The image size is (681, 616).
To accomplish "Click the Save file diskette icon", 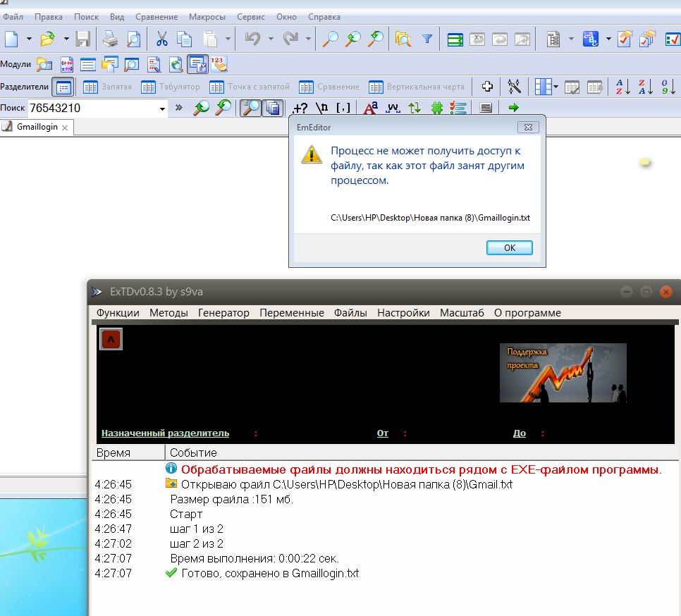I will (82, 39).
